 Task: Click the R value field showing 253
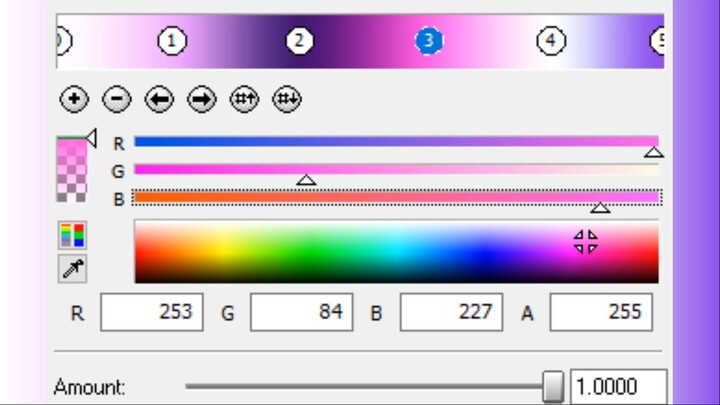pos(151,312)
